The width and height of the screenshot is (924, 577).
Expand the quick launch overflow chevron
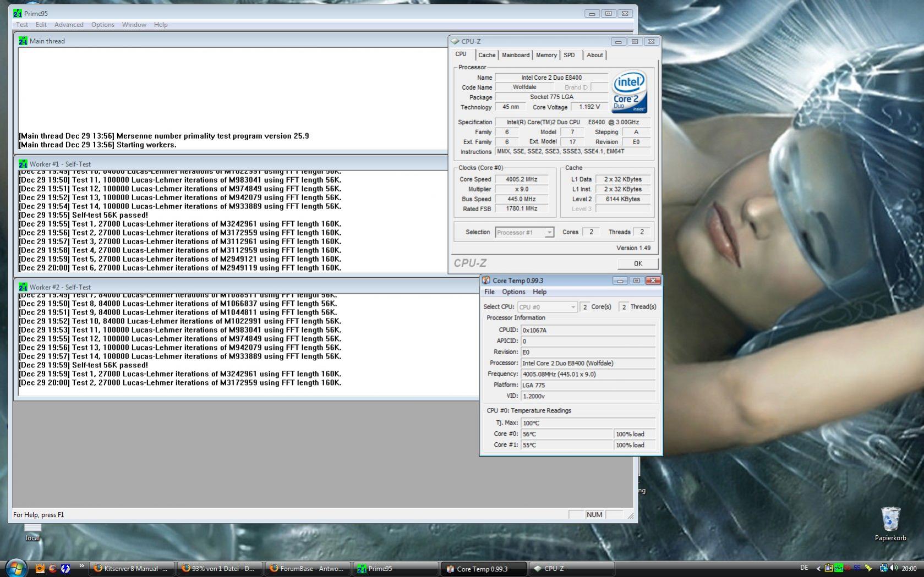point(82,566)
